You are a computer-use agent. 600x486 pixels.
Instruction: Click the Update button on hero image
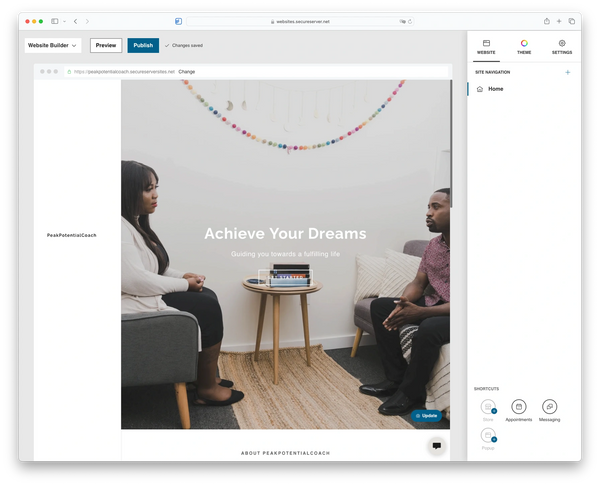pos(426,416)
